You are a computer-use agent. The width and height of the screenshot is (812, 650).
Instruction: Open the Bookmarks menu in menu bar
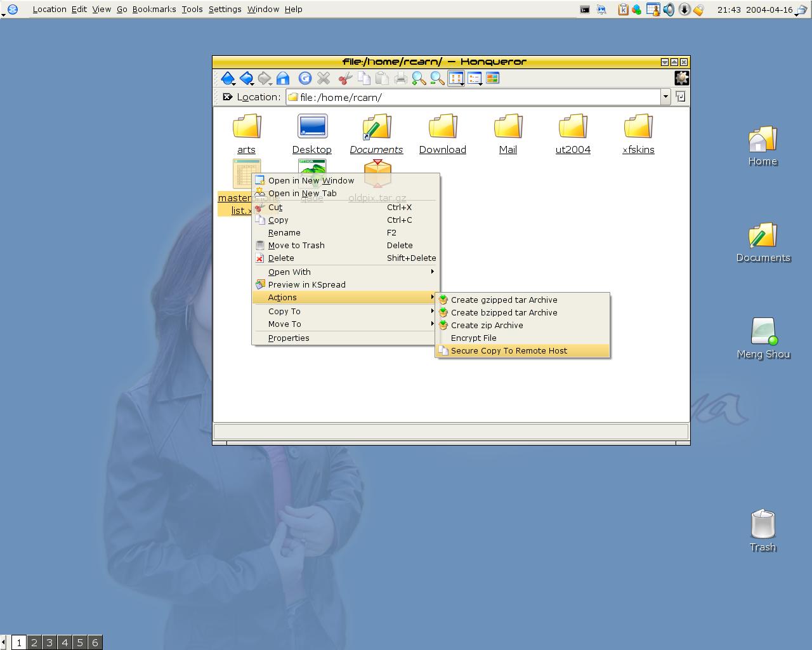pos(154,10)
